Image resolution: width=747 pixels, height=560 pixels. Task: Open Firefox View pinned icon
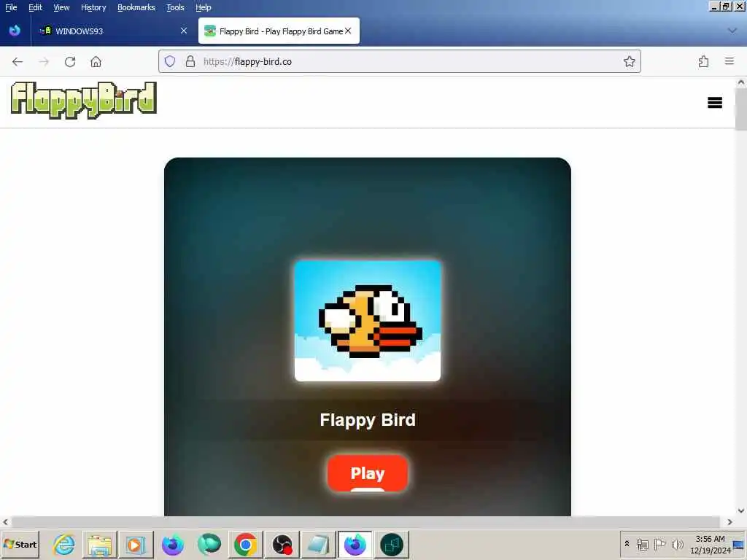(x=15, y=31)
